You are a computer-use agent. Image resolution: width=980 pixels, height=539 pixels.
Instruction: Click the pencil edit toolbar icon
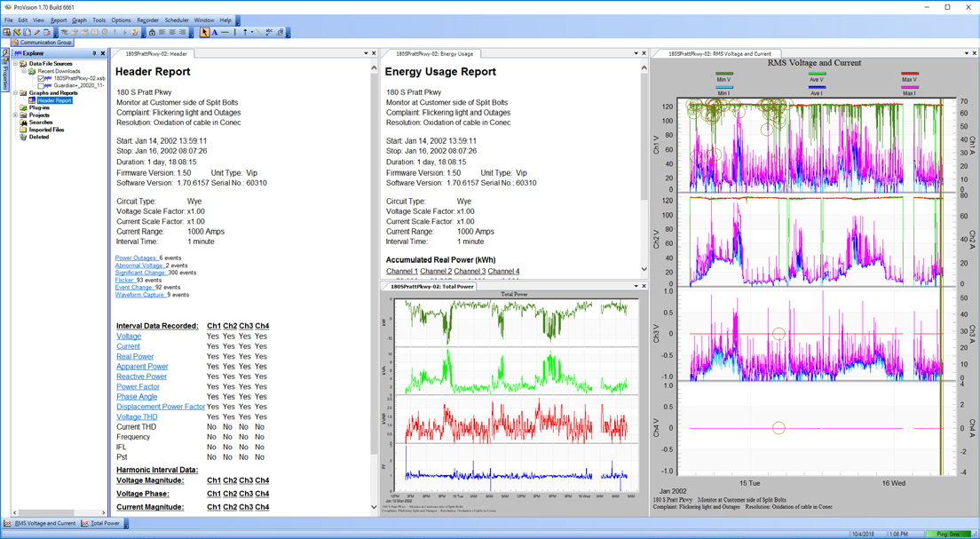(36, 32)
